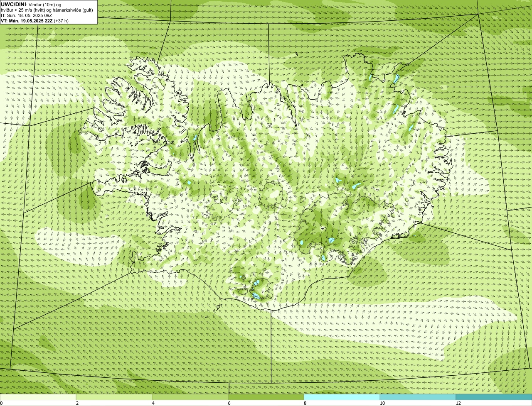Click the 4–6 m/s green legend swatch
532x406 pixels.
[190, 397]
